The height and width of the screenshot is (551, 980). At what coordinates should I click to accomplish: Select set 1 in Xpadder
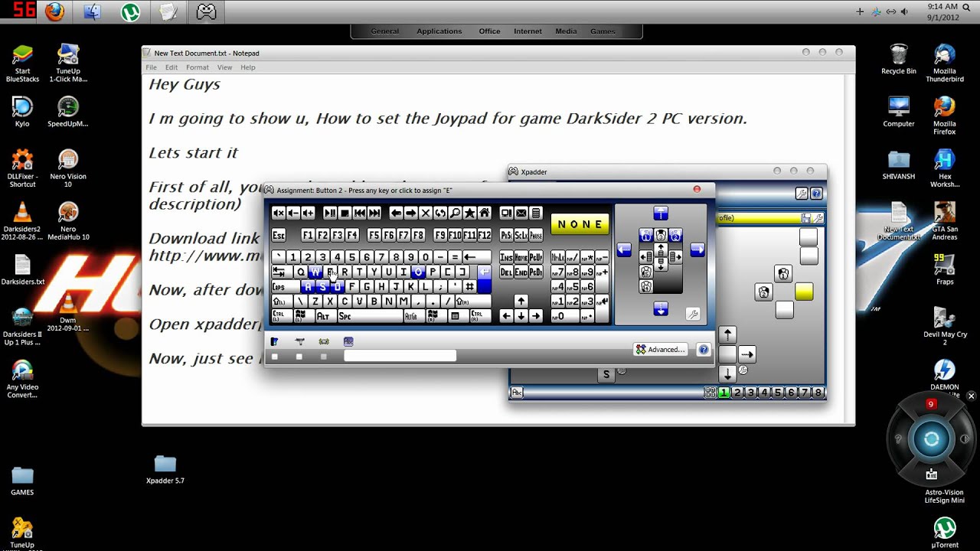[724, 393]
